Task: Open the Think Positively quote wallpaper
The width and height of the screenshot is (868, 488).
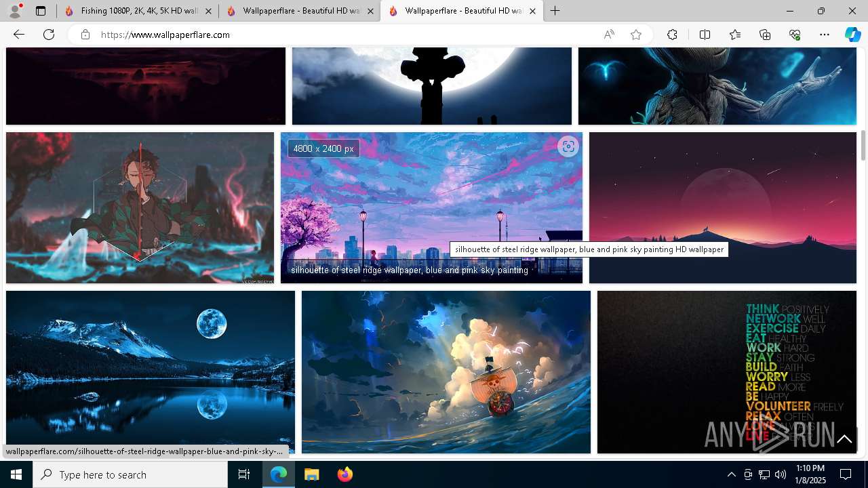Action: (727, 372)
